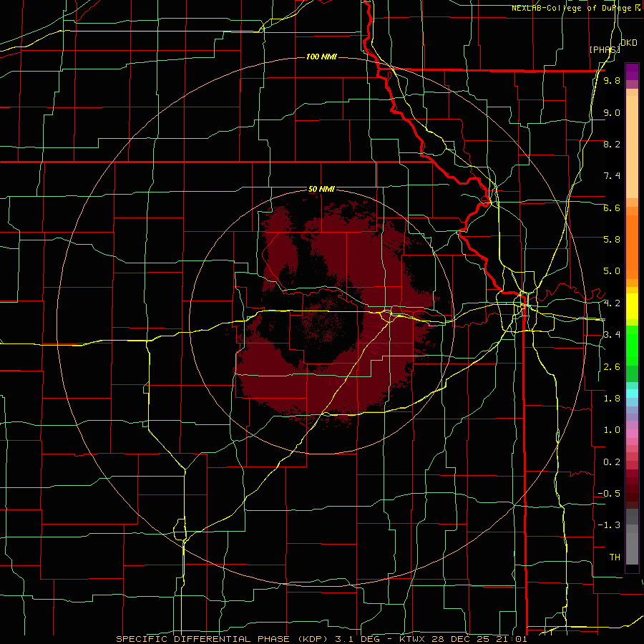The height and width of the screenshot is (644, 644).
Task: Click the 9.8 value on the legend
Action: click(x=612, y=81)
